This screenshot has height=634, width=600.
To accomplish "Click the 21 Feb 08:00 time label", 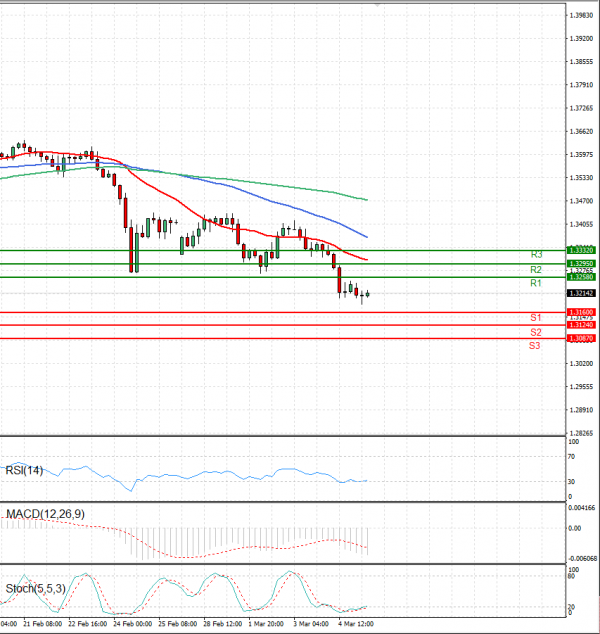I will pos(42,624).
